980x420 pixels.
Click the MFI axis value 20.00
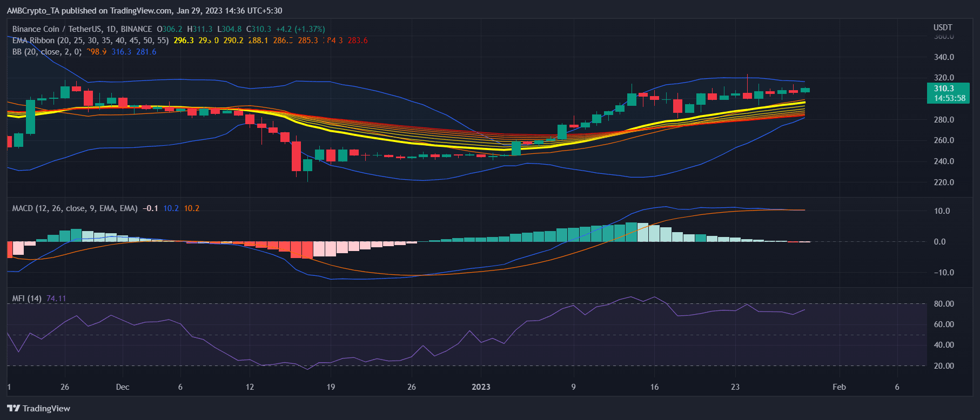pos(944,366)
